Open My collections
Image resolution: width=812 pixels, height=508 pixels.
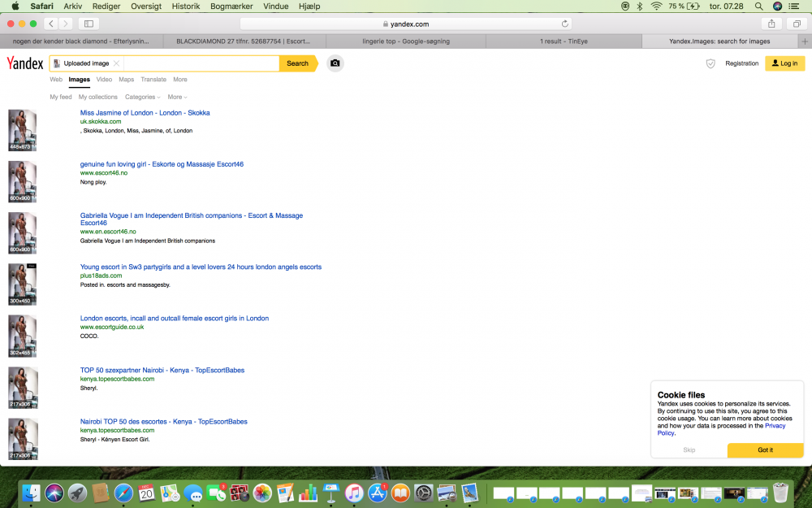pos(98,97)
